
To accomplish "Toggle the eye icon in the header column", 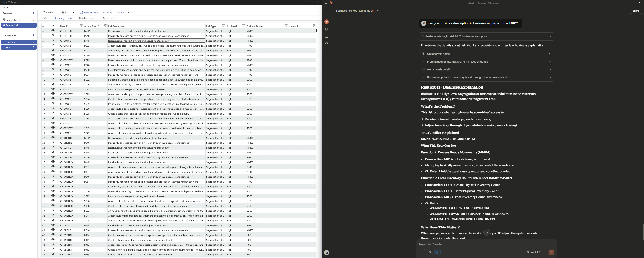I will [53, 26].
